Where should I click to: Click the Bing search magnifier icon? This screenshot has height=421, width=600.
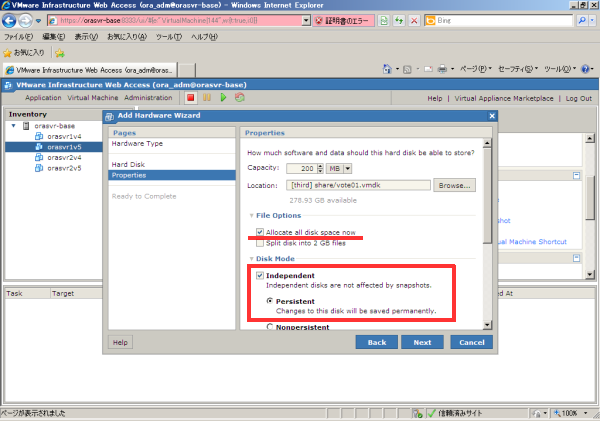[582, 19]
